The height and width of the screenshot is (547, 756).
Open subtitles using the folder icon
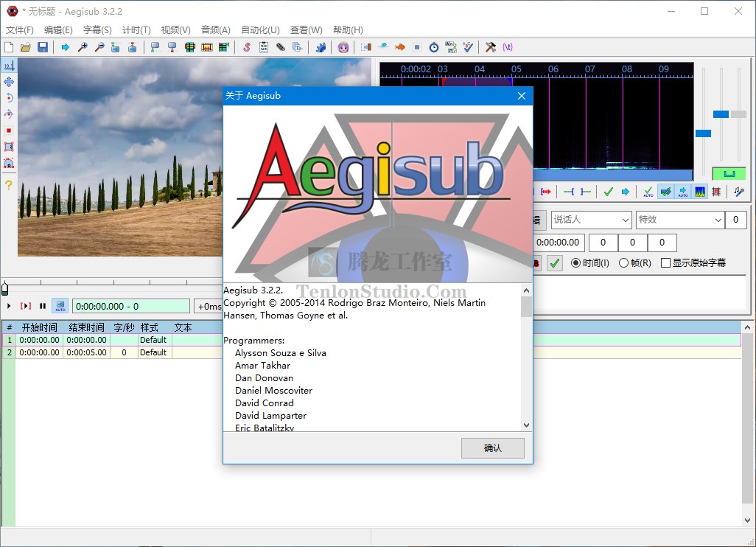(x=26, y=46)
